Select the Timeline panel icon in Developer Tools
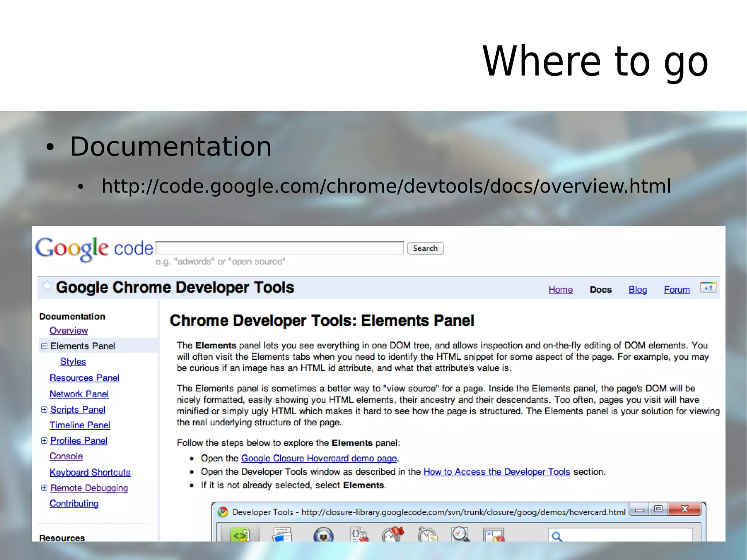The width and height of the screenshot is (747, 560). tap(393, 534)
